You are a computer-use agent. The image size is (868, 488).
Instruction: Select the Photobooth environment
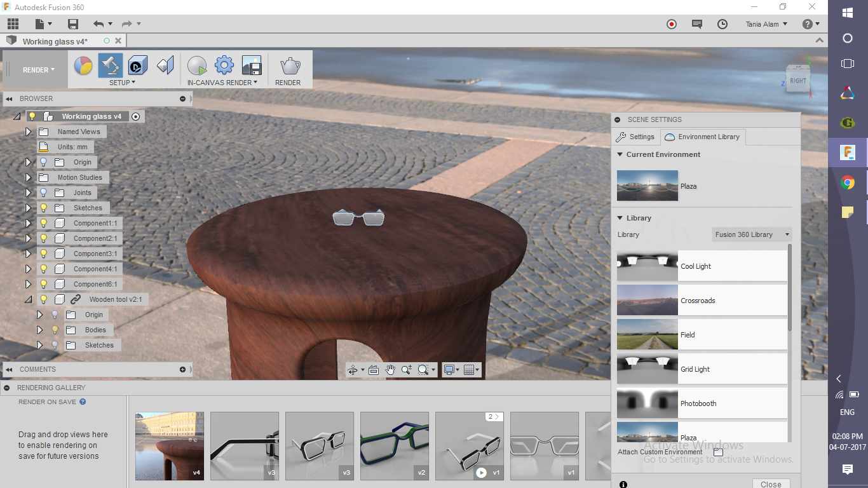tap(702, 403)
